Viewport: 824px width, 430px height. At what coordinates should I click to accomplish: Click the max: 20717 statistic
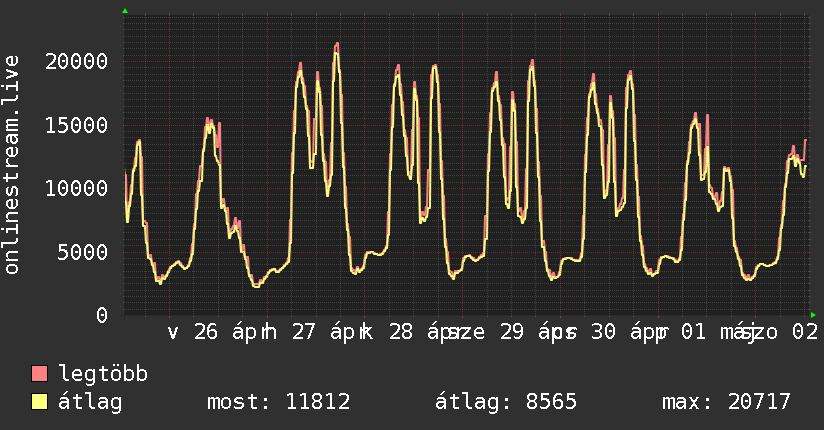click(x=726, y=402)
